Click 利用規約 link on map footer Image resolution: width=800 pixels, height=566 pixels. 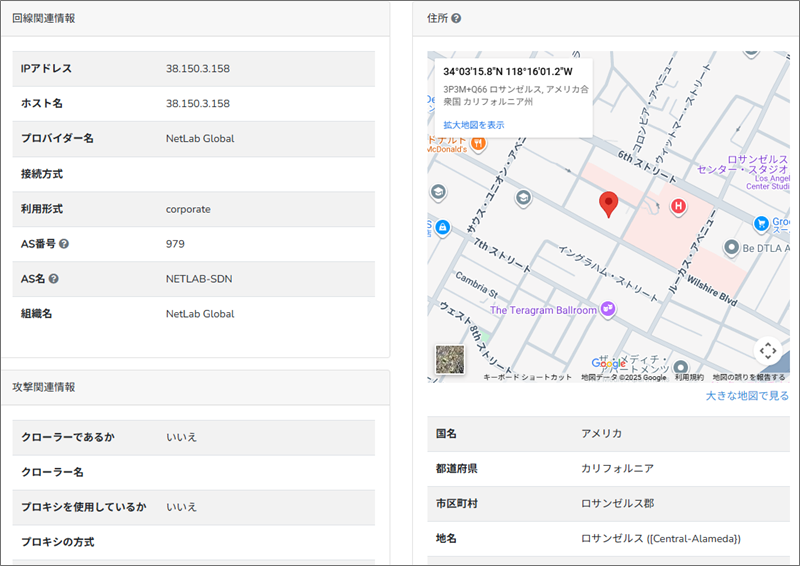pyautogui.click(x=689, y=377)
